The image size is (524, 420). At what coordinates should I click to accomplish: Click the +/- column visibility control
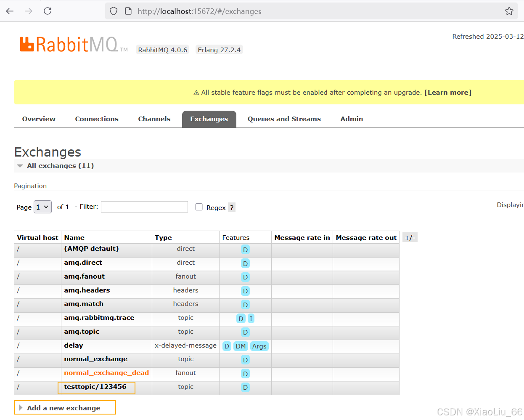410,237
